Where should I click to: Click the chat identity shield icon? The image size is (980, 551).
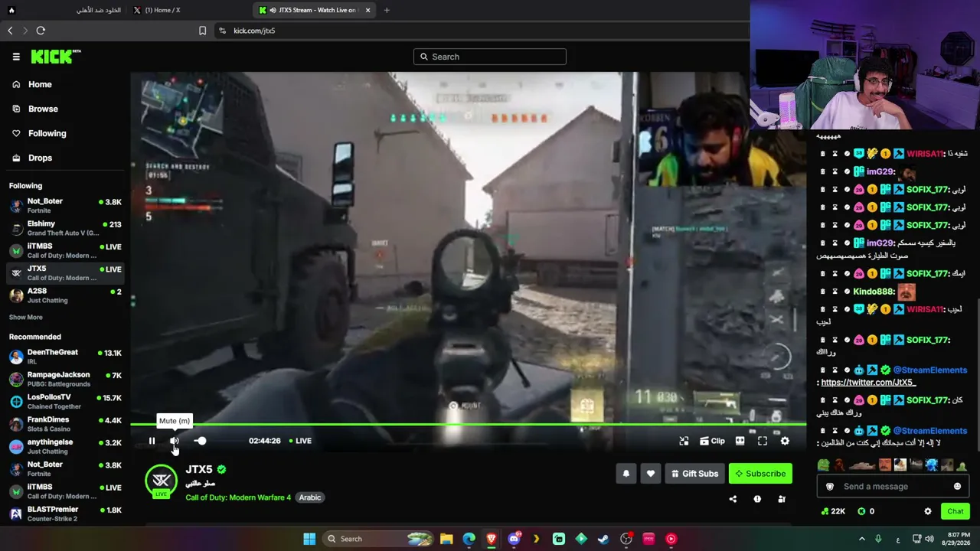coord(830,487)
